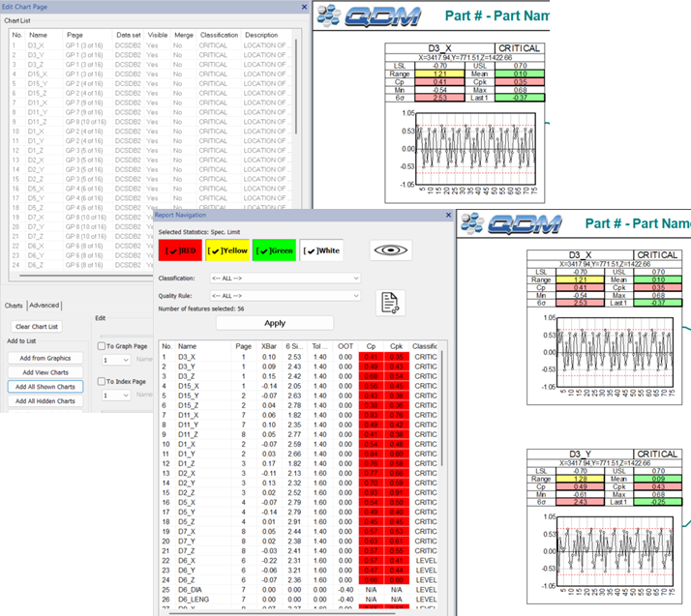This screenshot has width=691, height=616.
Task: Sort by XBar column header
Action: 269,346
